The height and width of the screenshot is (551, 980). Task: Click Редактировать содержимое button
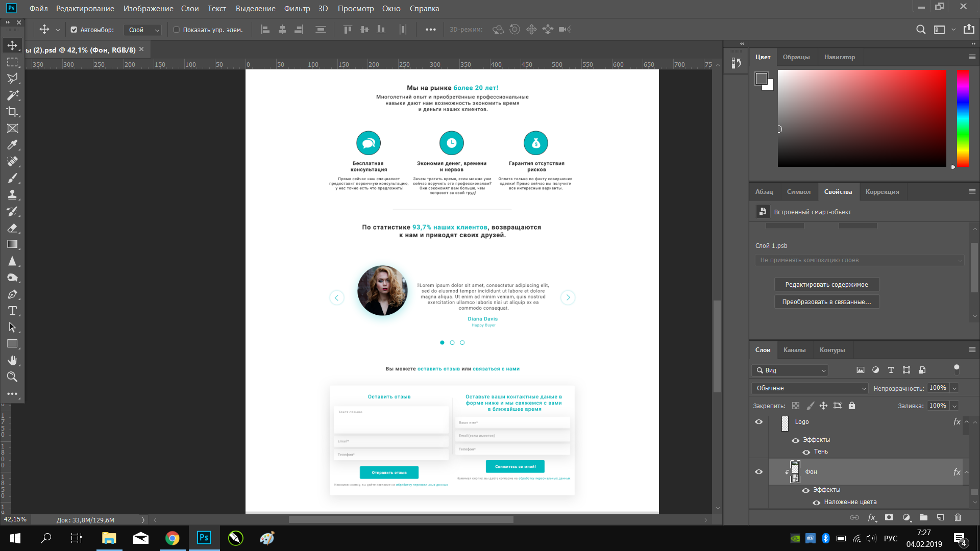(x=826, y=285)
